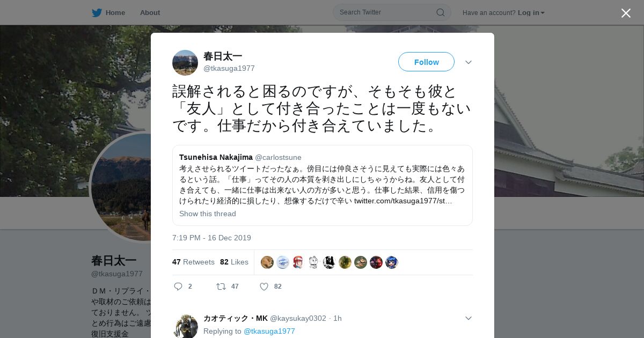
Task: View the 82 Likes list
Action: pyautogui.click(x=234, y=262)
